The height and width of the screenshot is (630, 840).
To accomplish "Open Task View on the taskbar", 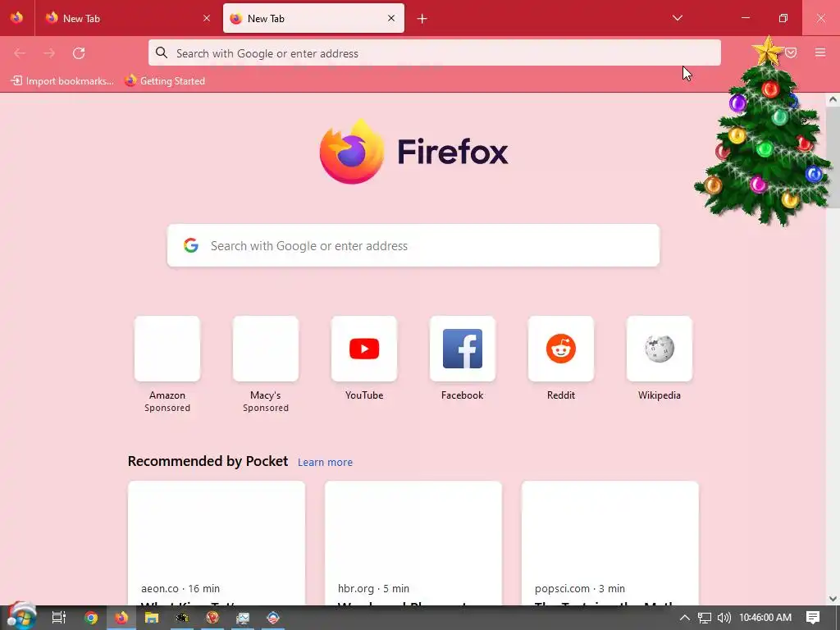I will tap(59, 618).
